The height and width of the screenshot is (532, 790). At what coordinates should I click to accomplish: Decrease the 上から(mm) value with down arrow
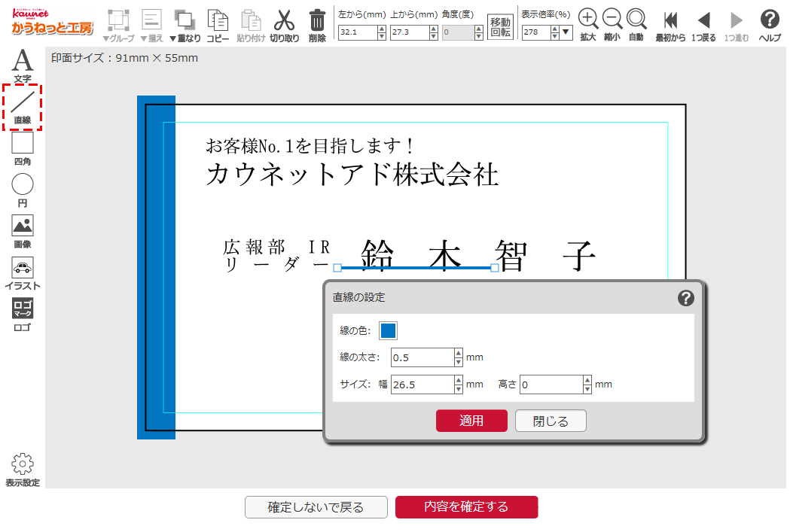coord(434,36)
